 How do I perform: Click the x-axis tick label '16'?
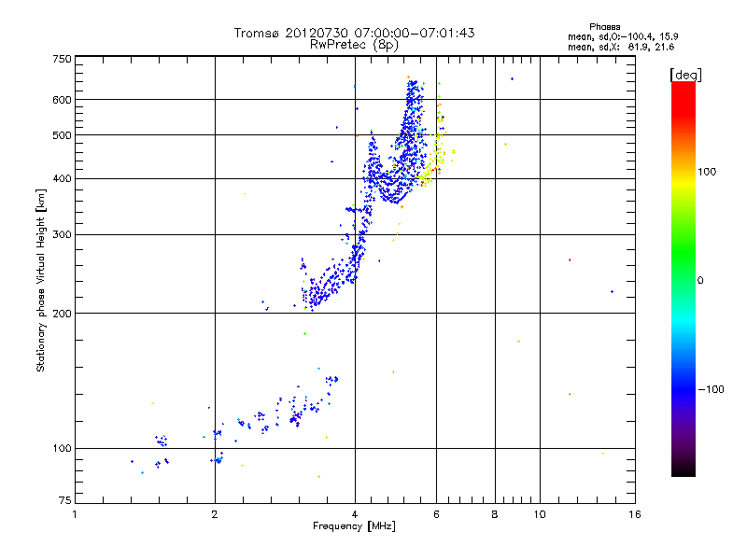point(635,514)
